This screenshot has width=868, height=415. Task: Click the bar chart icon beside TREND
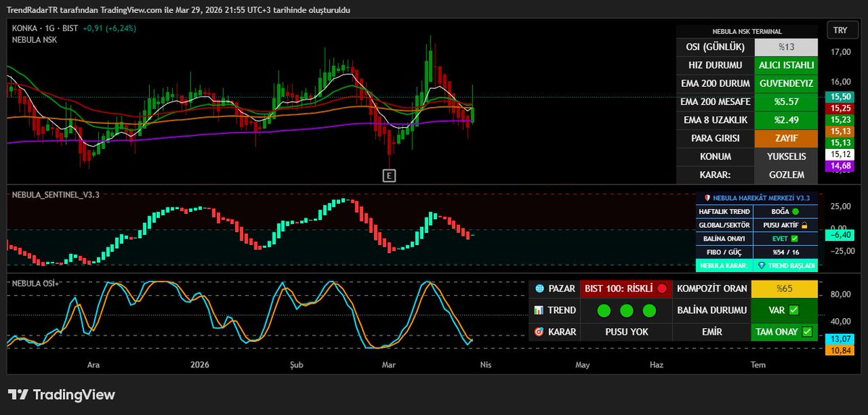point(539,310)
